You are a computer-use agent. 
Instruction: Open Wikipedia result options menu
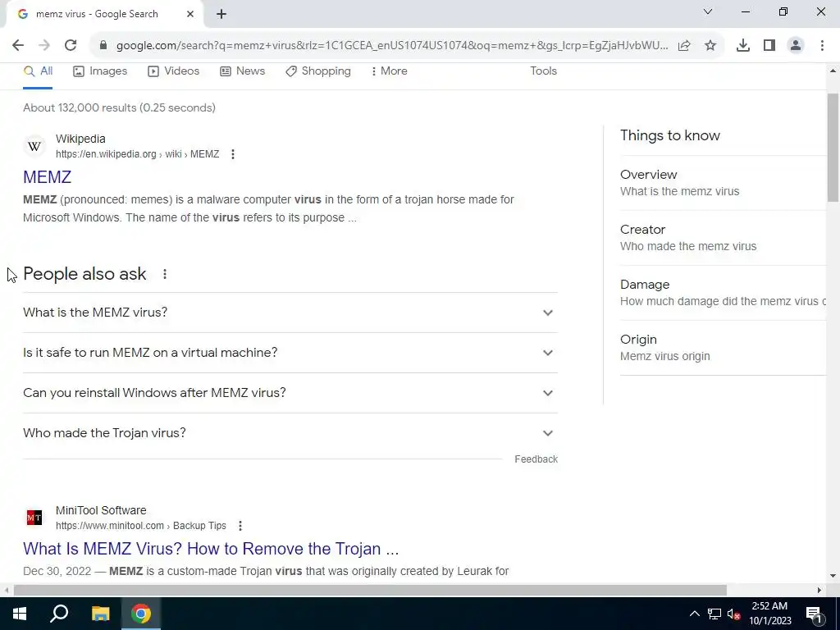pyautogui.click(x=232, y=154)
